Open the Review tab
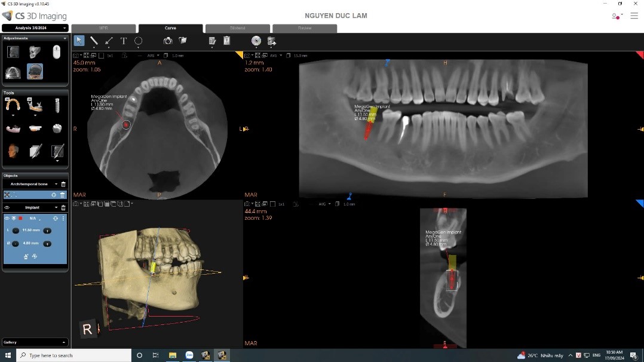Image resolution: width=644 pixels, height=362 pixels. (x=304, y=28)
